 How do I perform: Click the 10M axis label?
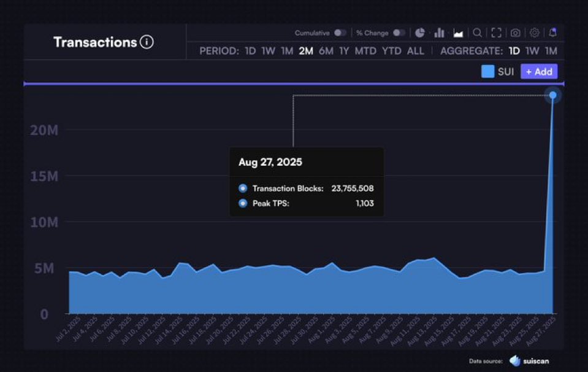point(44,222)
